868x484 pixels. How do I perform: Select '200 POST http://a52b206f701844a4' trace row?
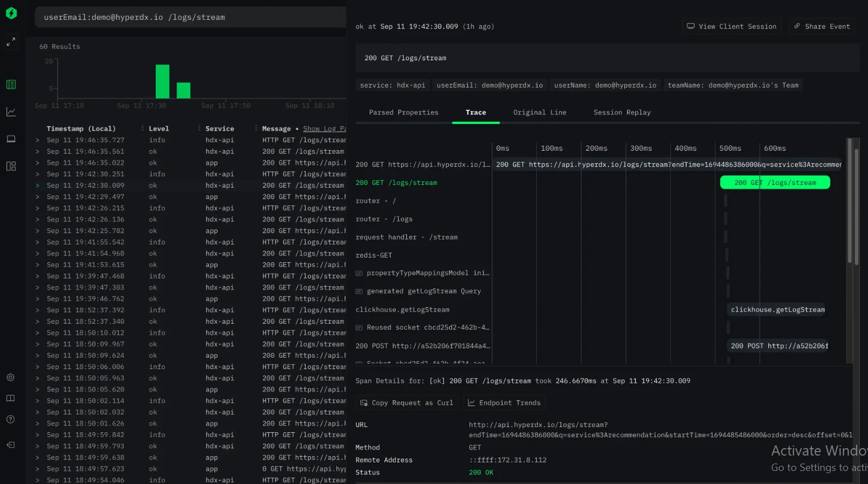(x=423, y=346)
